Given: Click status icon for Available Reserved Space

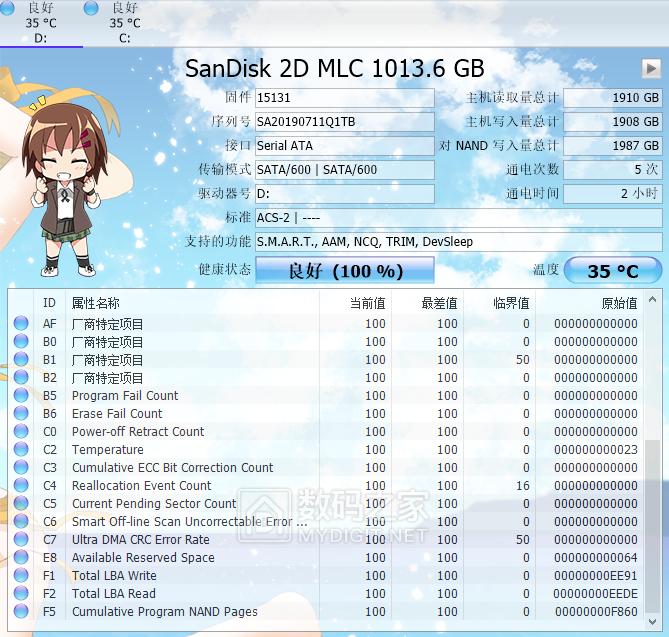Looking at the screenshot, I should (21, 557).
